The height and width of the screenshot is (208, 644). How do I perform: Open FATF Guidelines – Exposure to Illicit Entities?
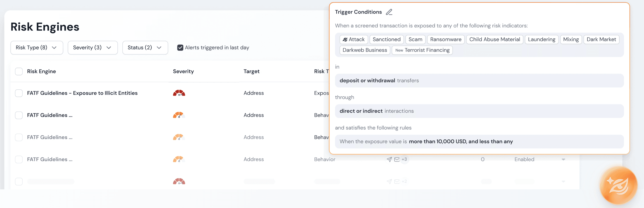click(82, 93)
